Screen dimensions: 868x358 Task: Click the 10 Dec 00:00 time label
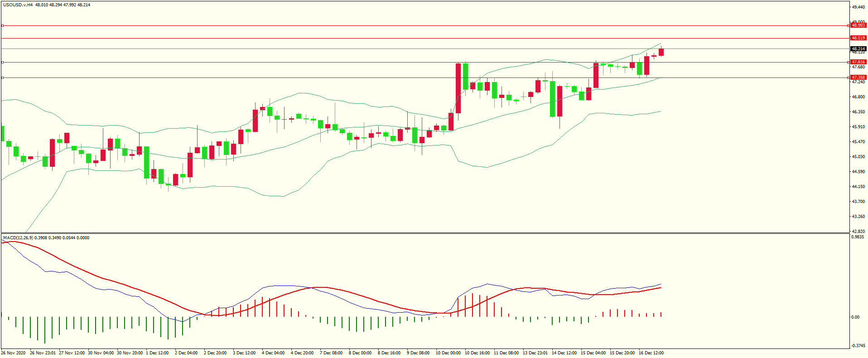click(x=448, y=353)
